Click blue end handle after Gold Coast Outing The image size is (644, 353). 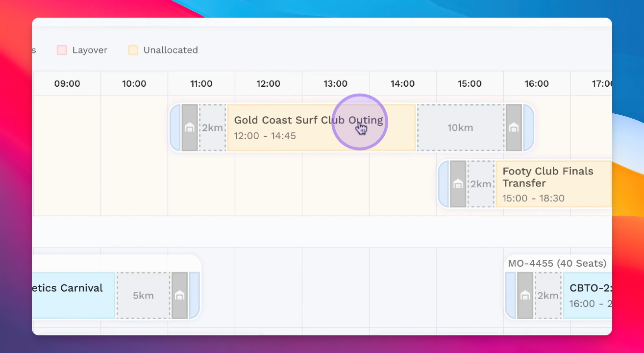pyautogui.click(x=528, y=127)
